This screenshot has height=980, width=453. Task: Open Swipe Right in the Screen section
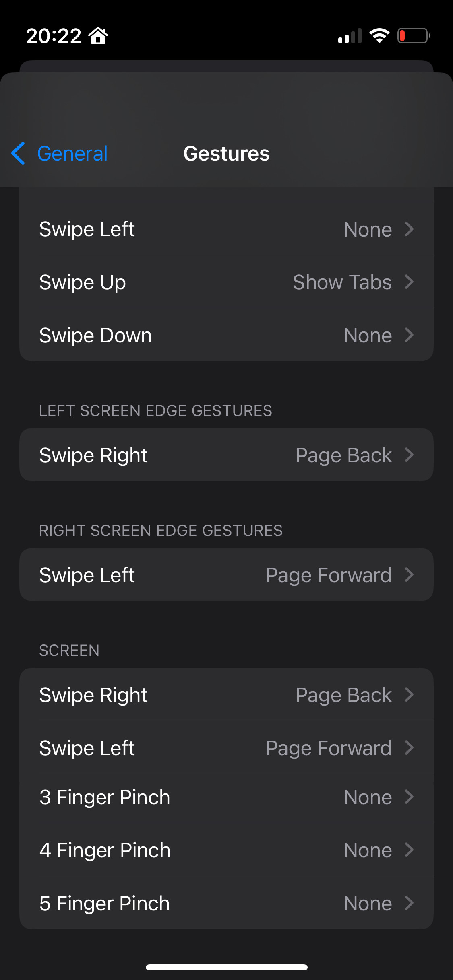(226, 695)
